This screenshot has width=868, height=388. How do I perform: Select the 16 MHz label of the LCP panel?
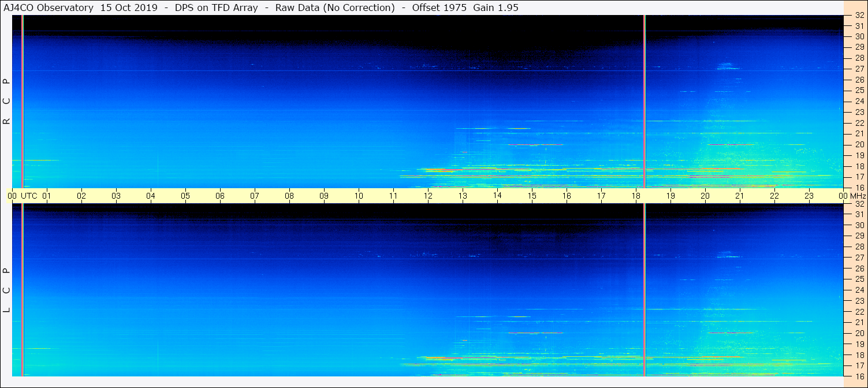coord(859,376)
